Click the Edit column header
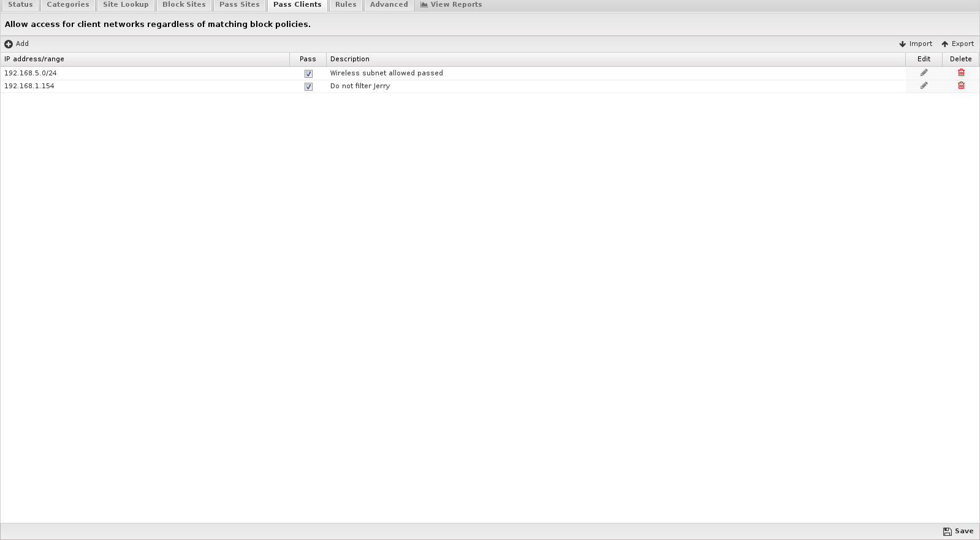This screenshot has width=980, height=540. coord(924,59)
